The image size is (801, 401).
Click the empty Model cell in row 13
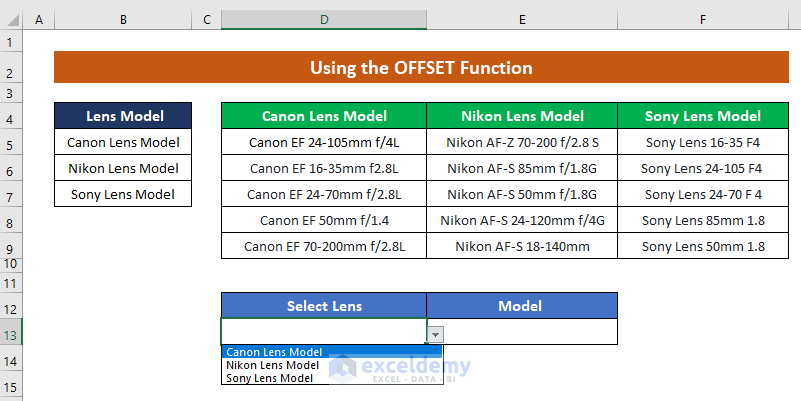[521, 332]
